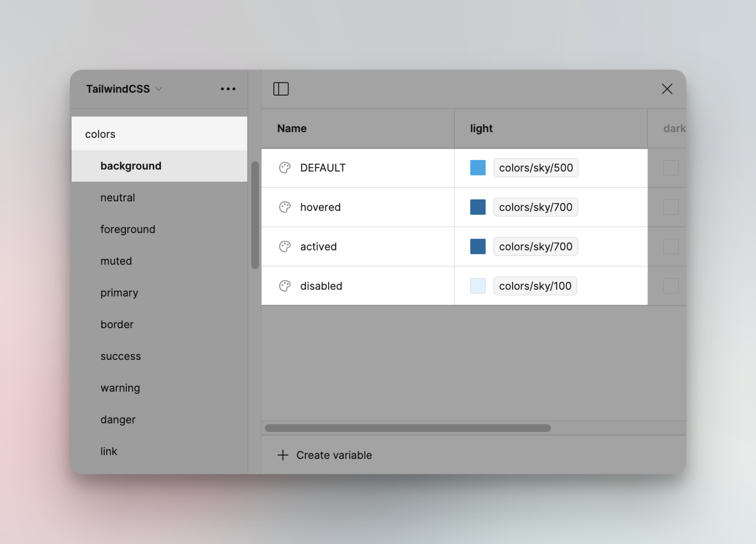The image size is (756, 544).
Task: Click the light mode column header
Action: [551, 128]
